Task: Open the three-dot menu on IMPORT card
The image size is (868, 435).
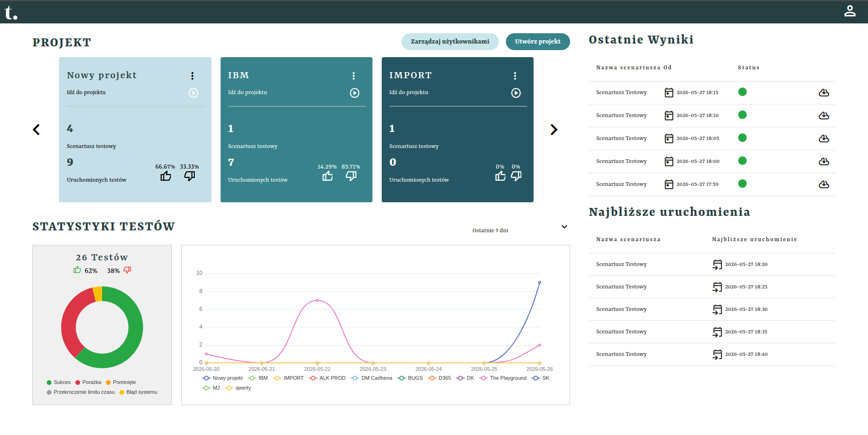Action: point(515,76)
